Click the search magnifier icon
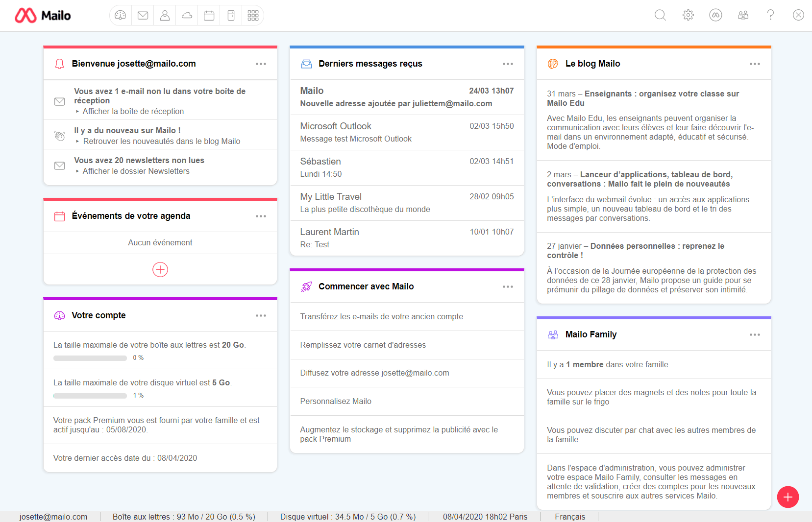The width and height of the screenshot is (812, 522). tap(660, 15)
